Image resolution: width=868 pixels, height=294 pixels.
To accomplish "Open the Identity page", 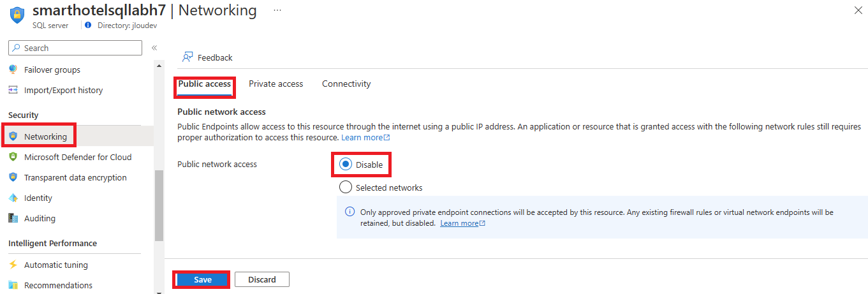I will click(x=38, y=198).
